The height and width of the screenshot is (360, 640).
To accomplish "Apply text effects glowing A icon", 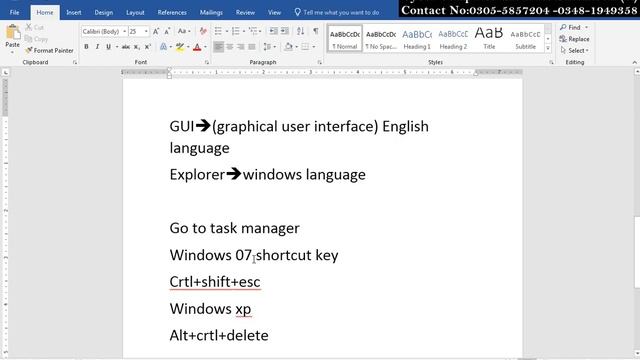I will click(x=163, y=47).
